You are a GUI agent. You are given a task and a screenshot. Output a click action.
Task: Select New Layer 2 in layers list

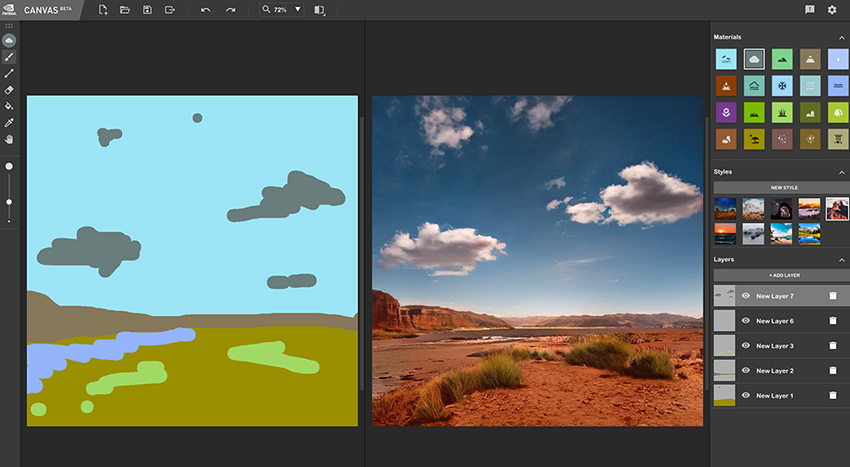tap(775, 371)
